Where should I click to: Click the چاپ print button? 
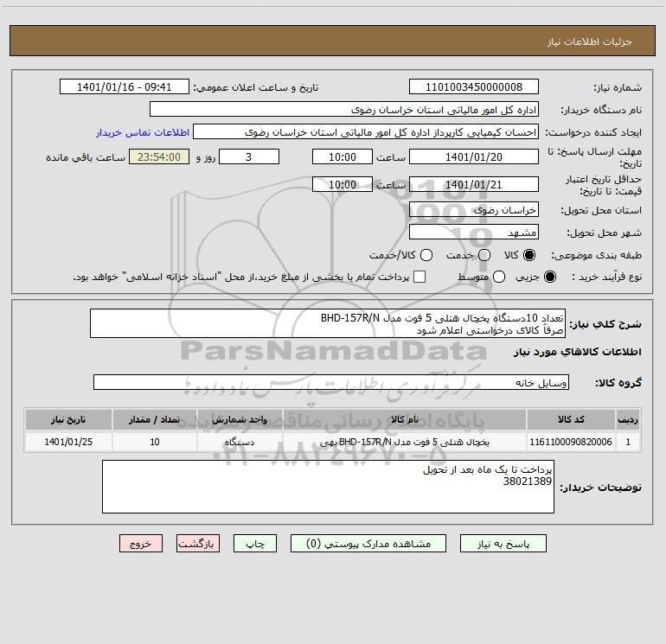[x=255, y=544]
